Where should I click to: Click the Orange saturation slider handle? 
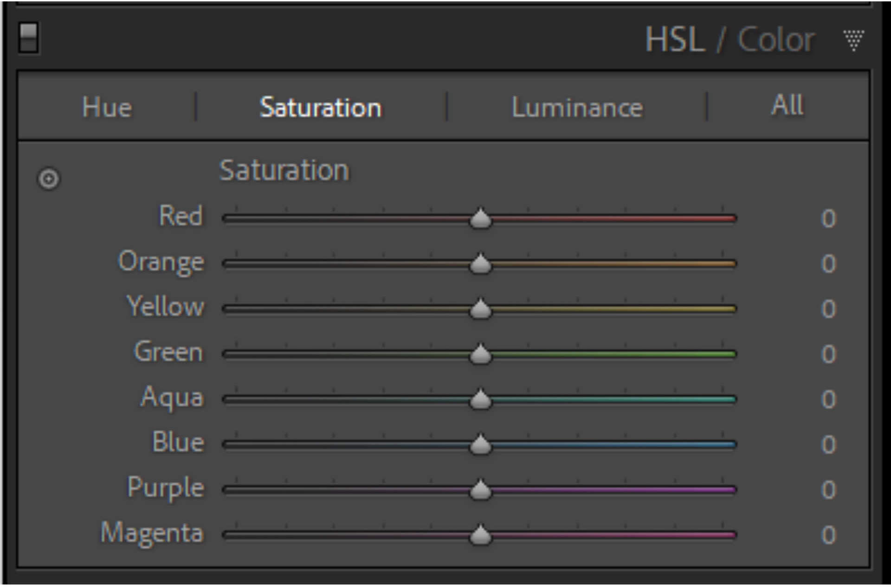480,263
